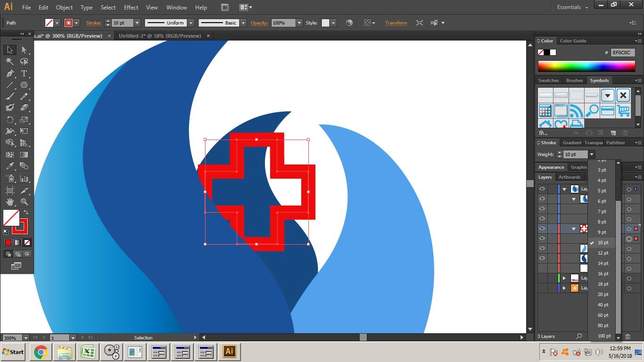Image resolution: width=644 pixels, height=362 pixels.
Task: Expand the layer with orange thumbnail
Action: [x=564, y=288]
